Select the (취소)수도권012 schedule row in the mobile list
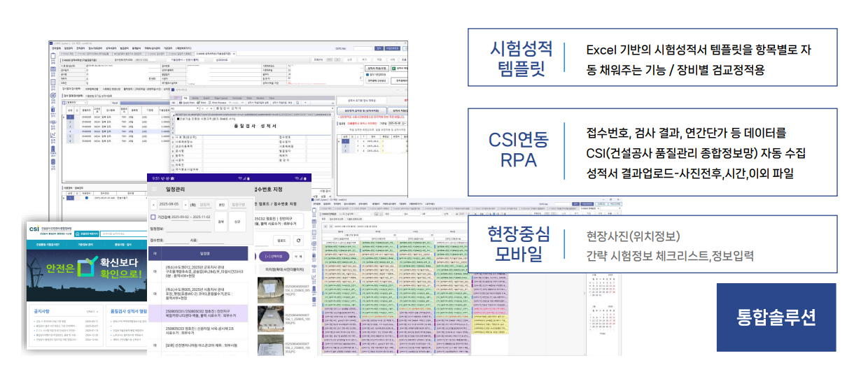 (x=198, y=271)
